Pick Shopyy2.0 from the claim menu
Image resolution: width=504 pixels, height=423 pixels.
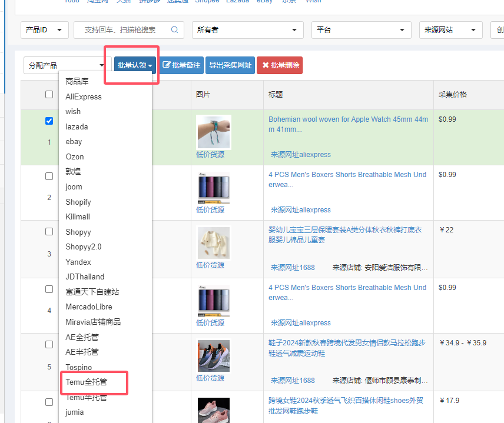(84, 247)
